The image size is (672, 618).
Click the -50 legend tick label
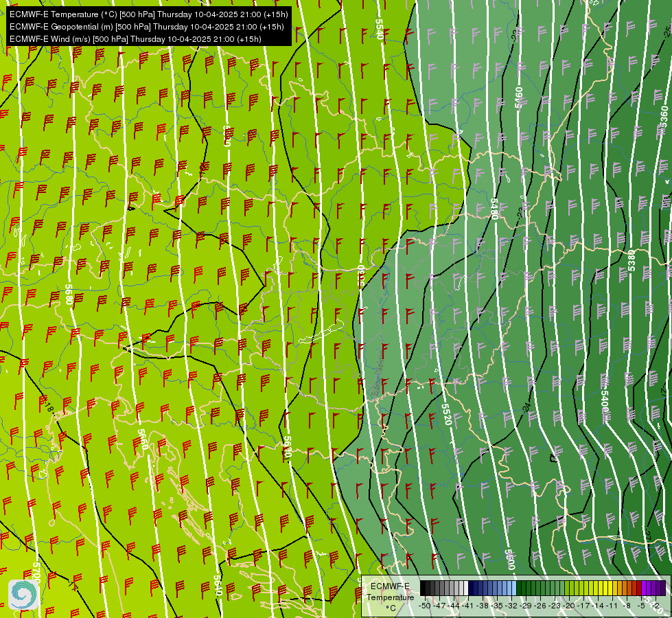(x=424, y=605)
